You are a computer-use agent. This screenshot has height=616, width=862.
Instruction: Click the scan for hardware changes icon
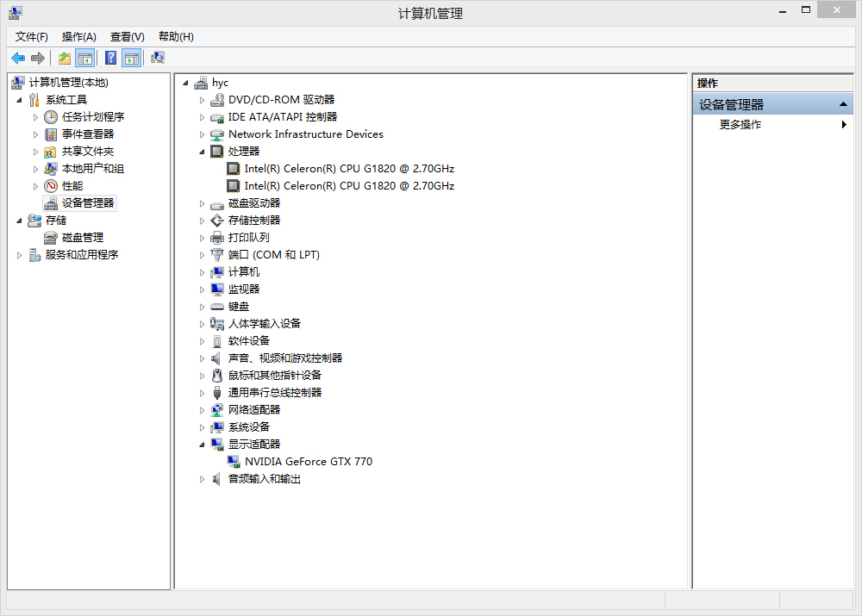click(x=158, y=58)
